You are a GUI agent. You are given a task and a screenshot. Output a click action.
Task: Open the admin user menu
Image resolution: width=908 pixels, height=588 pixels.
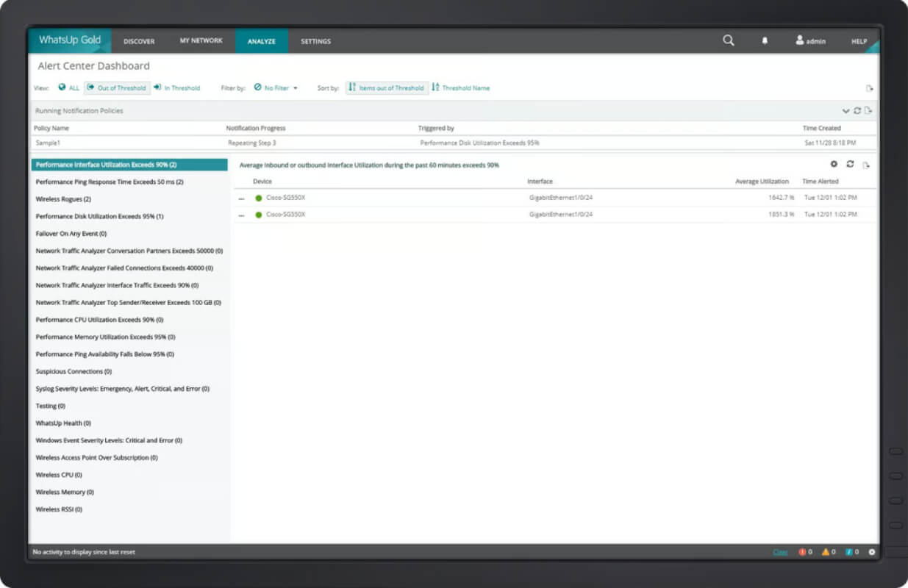click(810, 41)
